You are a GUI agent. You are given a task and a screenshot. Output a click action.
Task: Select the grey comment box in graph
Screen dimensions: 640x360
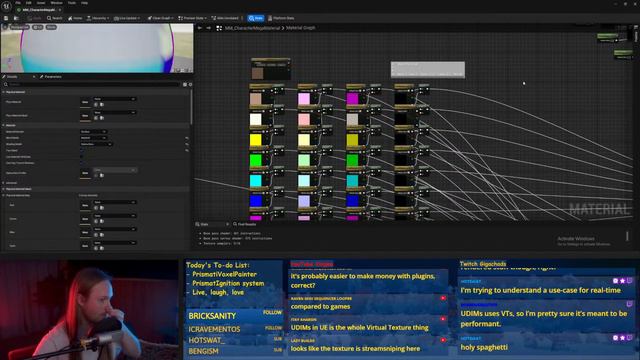[x=428, y=69]
